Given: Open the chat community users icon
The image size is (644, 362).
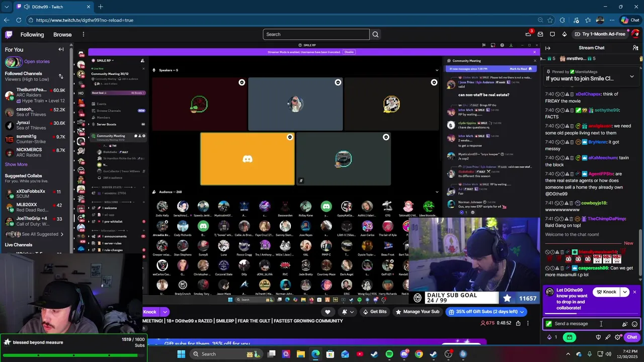Looking at the screenshot, I should pos(635,48).
